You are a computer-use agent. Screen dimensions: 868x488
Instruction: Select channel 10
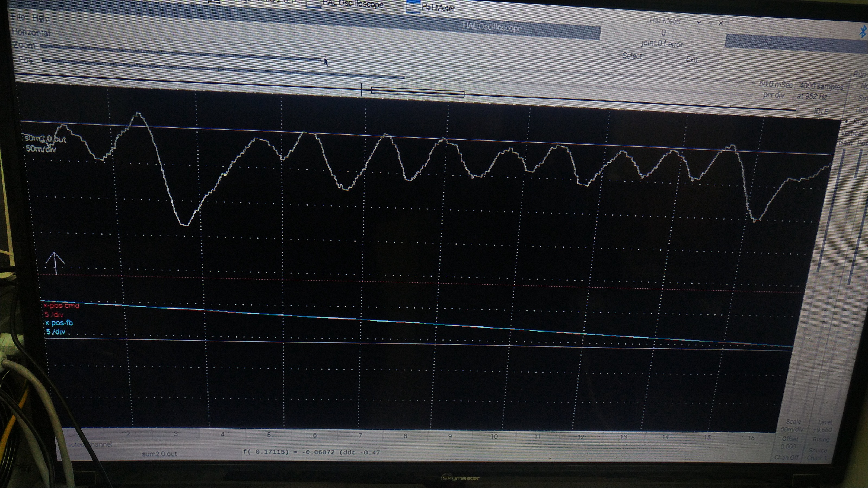(x=494, y=436)
